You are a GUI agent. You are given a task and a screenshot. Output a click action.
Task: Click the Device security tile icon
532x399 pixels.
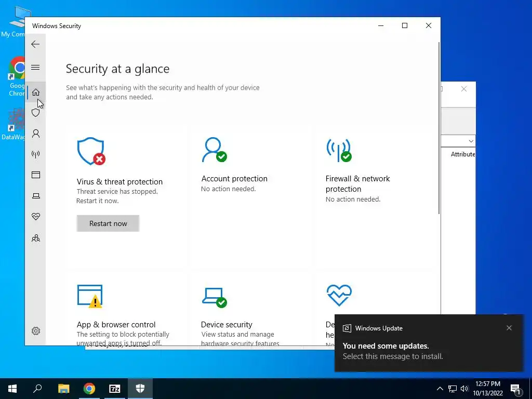[215, 298]
